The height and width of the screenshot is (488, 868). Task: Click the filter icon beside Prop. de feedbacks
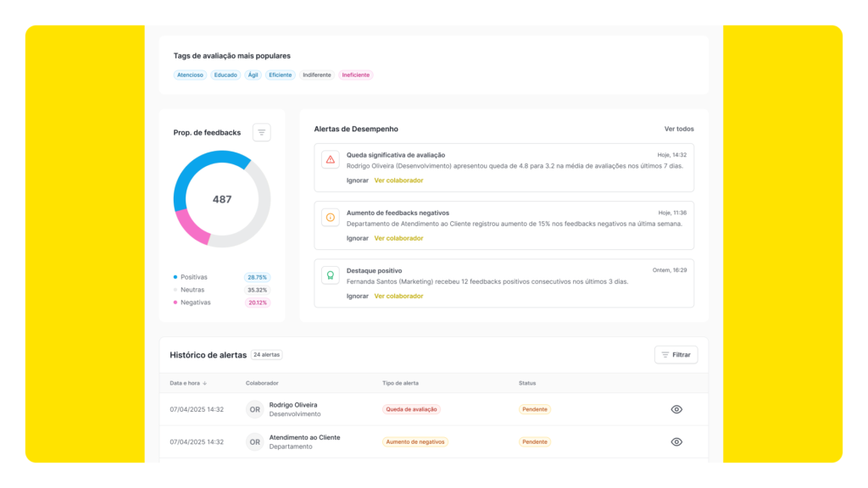262,132
